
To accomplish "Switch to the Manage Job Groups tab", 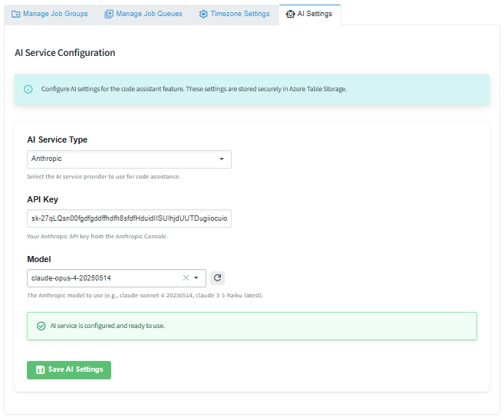I will pos(55,14).
